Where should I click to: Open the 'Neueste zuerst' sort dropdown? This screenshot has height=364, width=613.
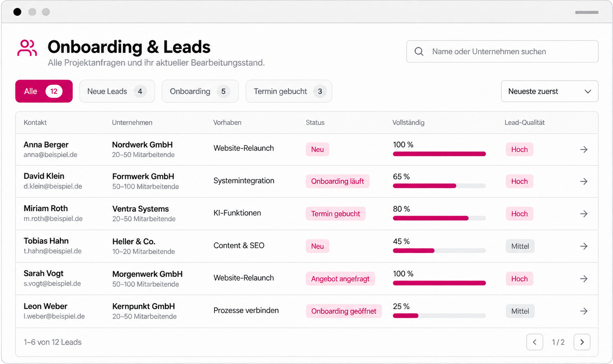click(549, 91)
